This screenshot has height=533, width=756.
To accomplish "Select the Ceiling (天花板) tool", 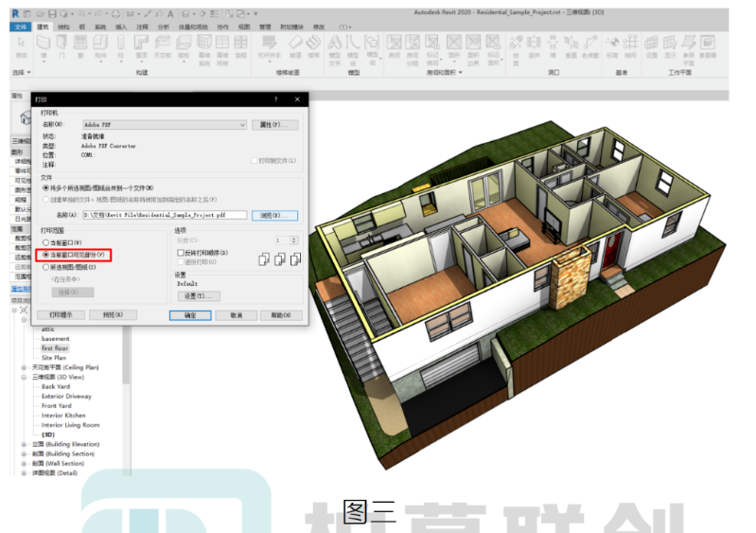I will (x=162, y=46).
